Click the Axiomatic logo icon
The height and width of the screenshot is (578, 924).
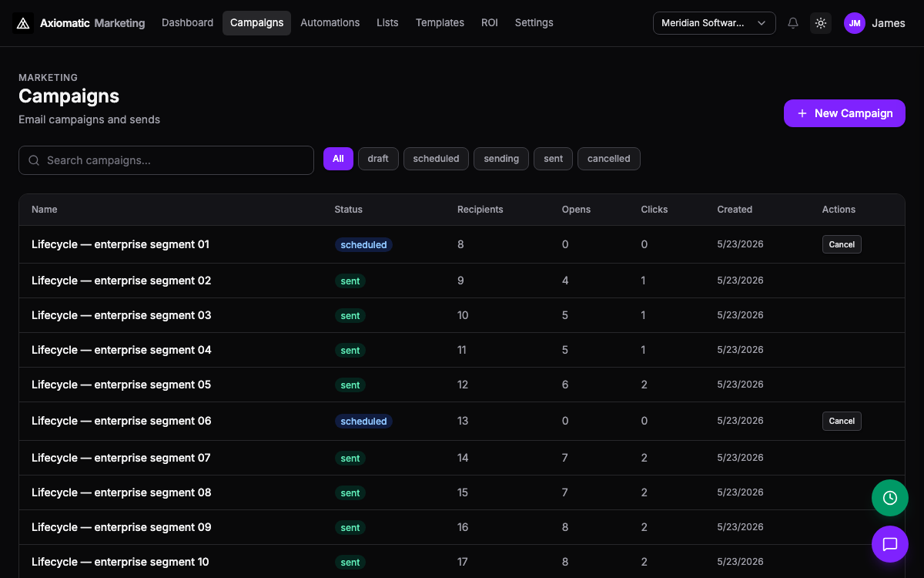click(x=23, y=23)
